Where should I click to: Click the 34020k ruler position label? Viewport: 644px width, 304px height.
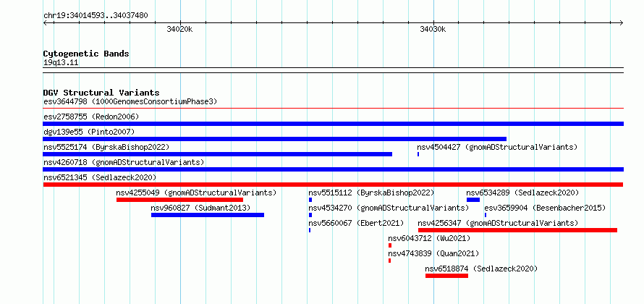click(x=179, y=30)
